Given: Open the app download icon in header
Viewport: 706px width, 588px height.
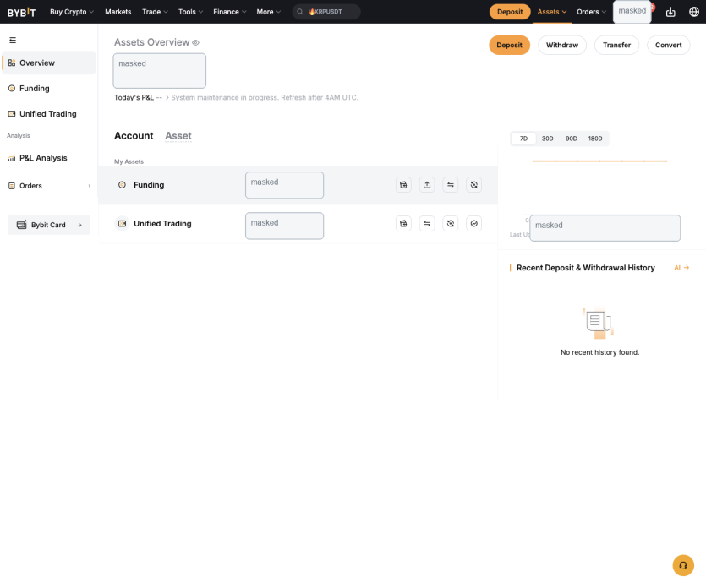Looking at the screenshot, I should pyautogui.click(x=670, y=12).
